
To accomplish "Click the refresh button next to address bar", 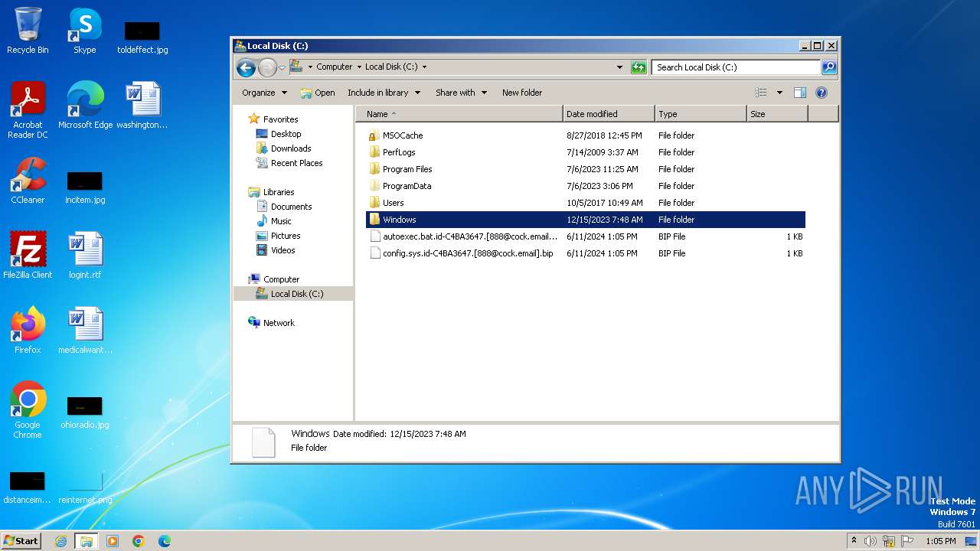I will pos(639,67).
